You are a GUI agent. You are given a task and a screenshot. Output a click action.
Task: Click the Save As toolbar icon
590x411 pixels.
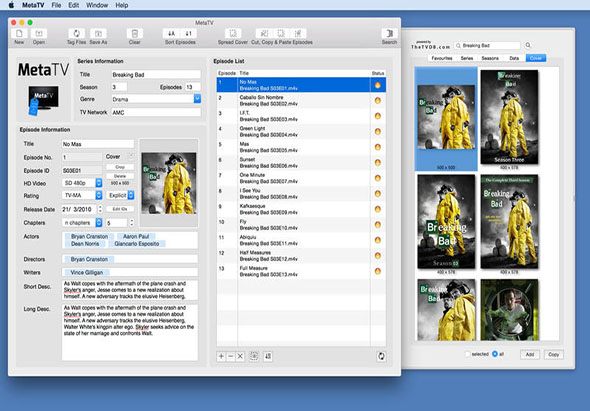coord(98,33)
